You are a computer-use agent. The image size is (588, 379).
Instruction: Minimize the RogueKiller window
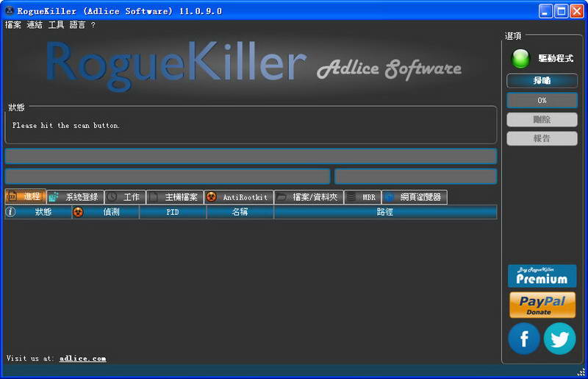pyautogui.click(x=545, y=11)
